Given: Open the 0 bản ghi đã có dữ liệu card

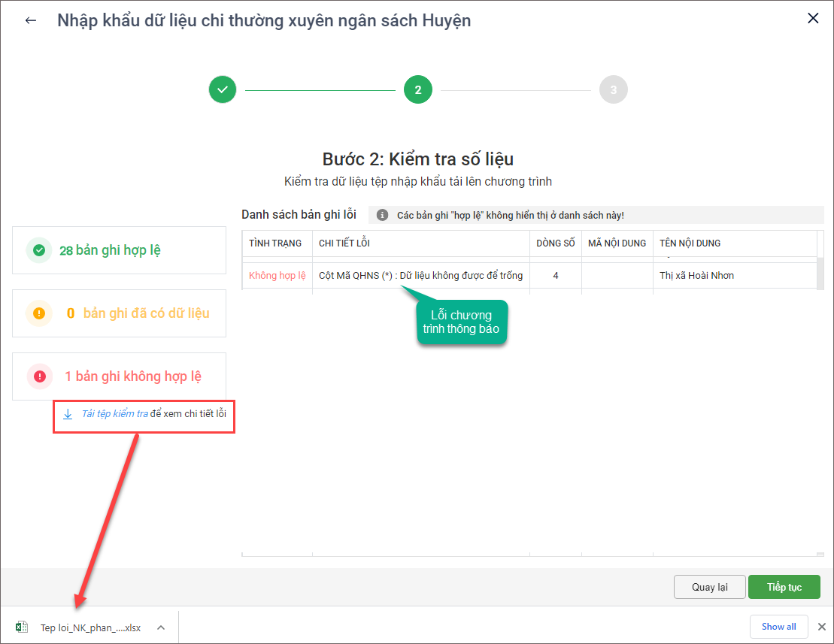Looking at the screenshot, I should tap(119, 313).
